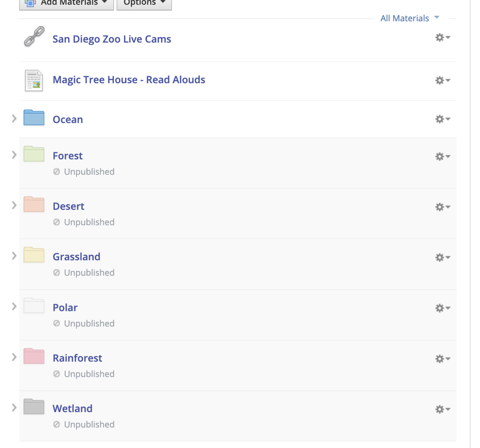The image size is (480, 448).
Task: Open the Forest folder title link
Action: 67,156
